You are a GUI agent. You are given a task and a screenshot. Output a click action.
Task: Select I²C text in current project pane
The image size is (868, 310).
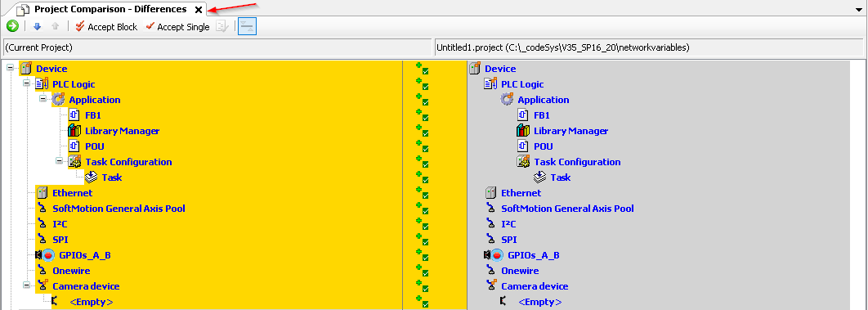(x=60, y=224)
